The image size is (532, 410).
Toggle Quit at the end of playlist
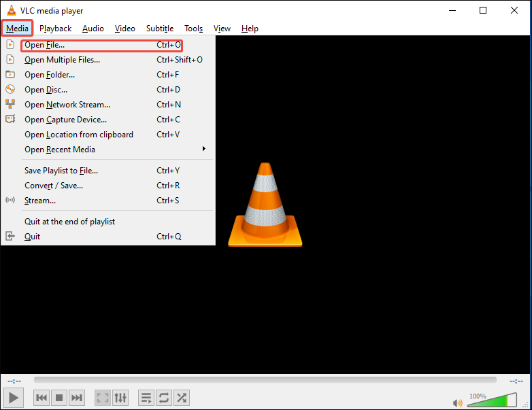pyautogui.click(x=108, y=222)
